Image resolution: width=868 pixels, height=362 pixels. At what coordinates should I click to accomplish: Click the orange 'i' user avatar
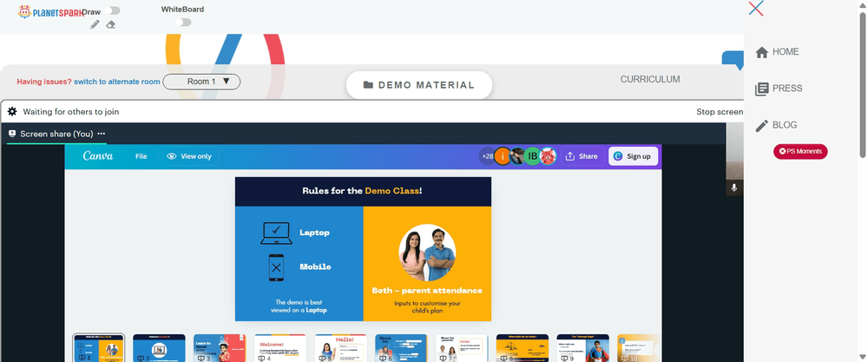[x=503, y=156]
